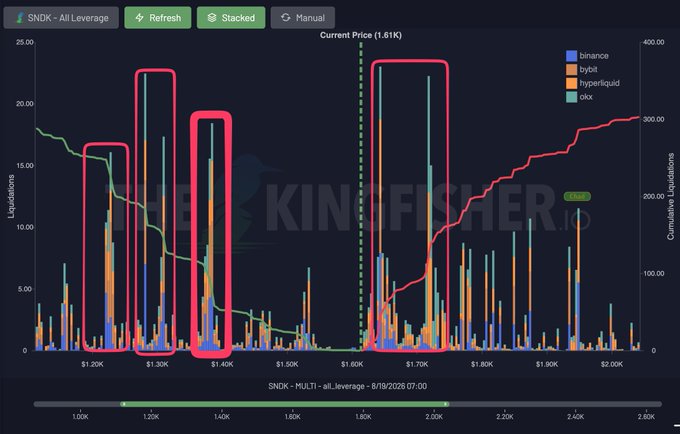Image resolution: width=680 pixels, height=434 pixels.
Task: Click the $1.30K x-axis label
Action: (157, 364)
